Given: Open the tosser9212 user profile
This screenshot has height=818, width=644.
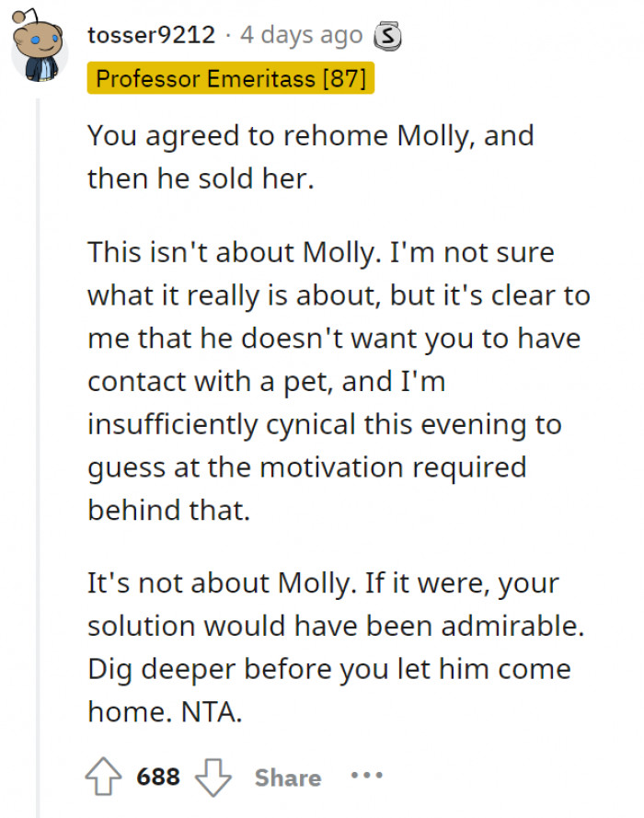Looking at the screenshot, I should 152,36.
